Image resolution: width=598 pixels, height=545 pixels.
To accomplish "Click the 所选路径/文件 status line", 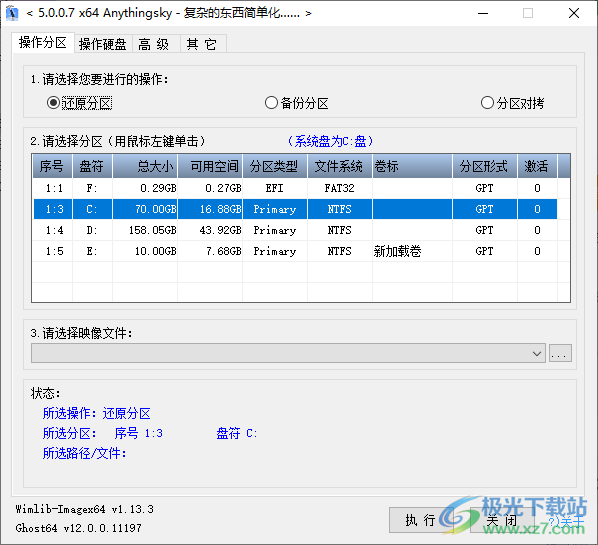I will click(x=84, y=453).
